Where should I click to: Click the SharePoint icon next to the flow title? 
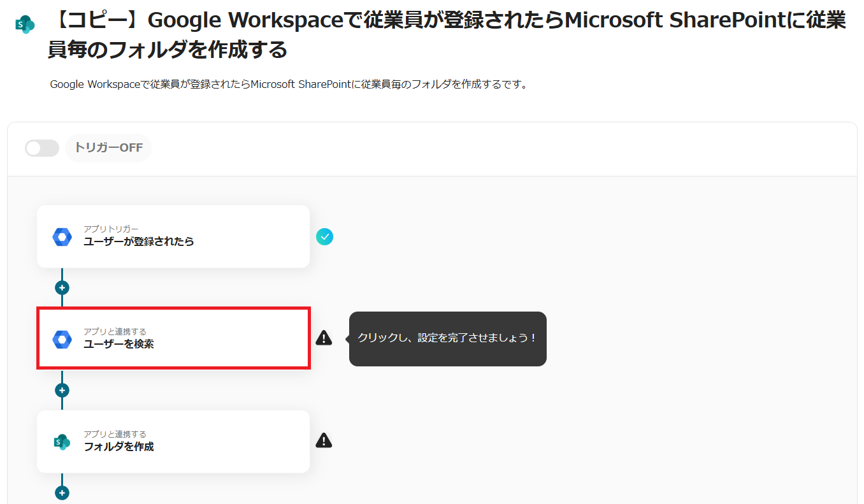click(x=25, y=24)
